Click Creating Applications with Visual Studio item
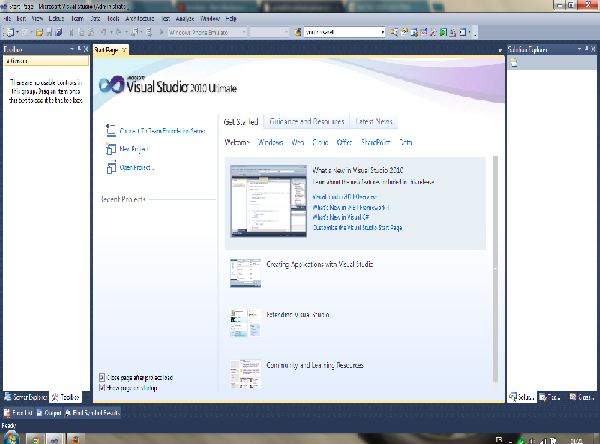This screenshot has width=600, height=444. click(x=320, y=264)
